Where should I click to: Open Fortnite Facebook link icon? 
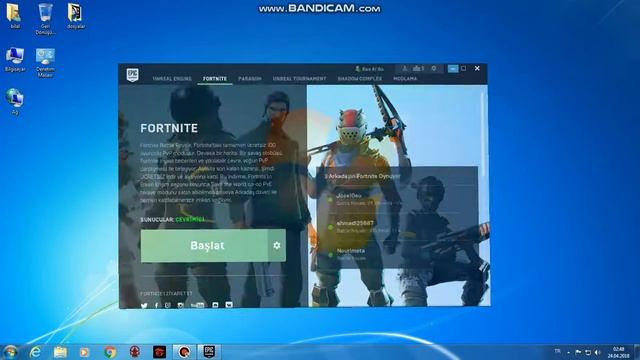point(156,305)
